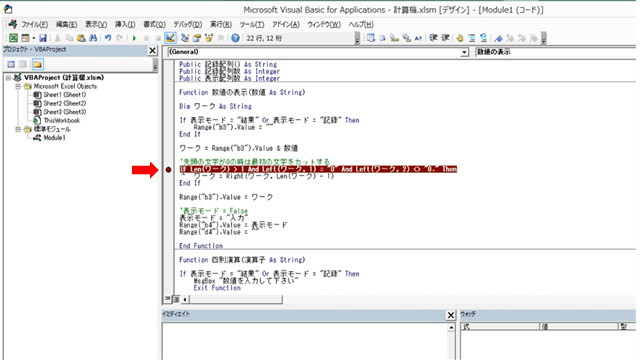Collapse the VBAProject (計算機.xlsm) tree node
Image resolution: width=640 pixels, height=360 pixels.
point(8,78)
